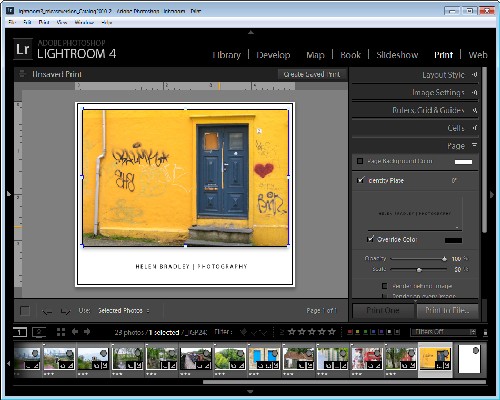Go to next page arrow in toolbar
The height and width of the screenshot is (400, 500).
point(66,312)
